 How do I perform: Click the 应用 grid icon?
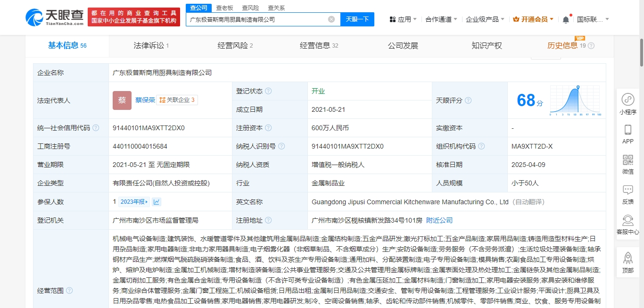393,19
